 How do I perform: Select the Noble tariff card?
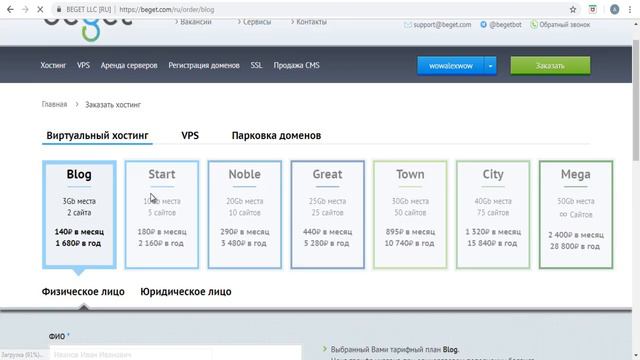click(244, 215)
